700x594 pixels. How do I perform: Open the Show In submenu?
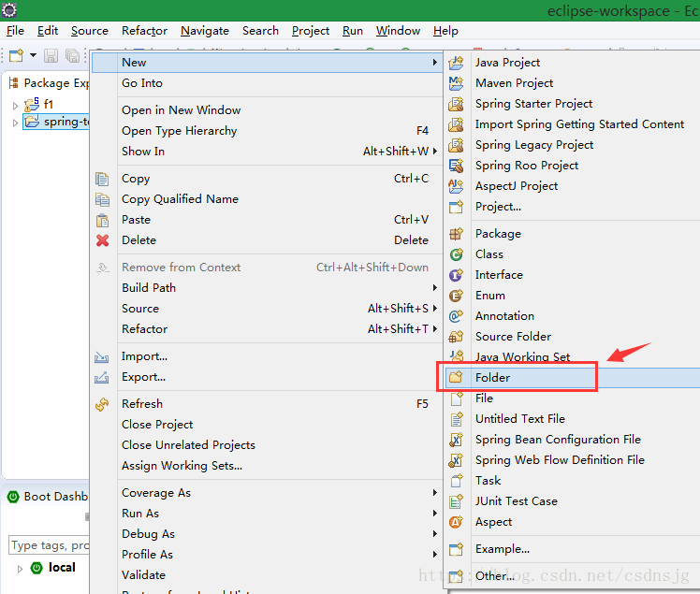coord(267,152)
